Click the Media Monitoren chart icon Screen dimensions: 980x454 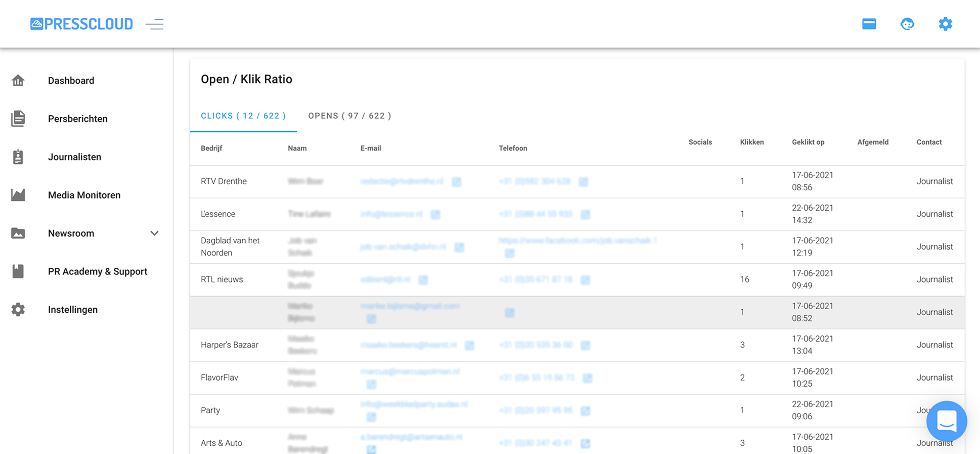click(18, 195)
